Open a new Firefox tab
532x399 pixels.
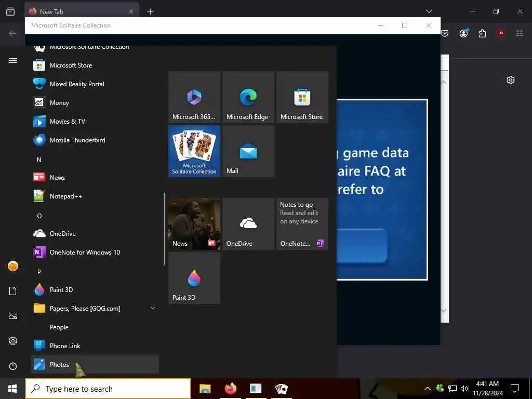coord(150,12)
